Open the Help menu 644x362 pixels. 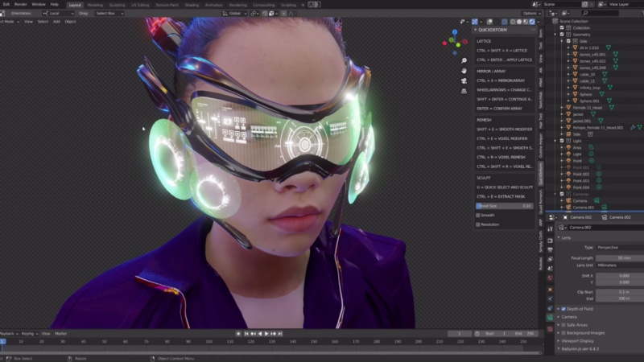click(54, 4)
